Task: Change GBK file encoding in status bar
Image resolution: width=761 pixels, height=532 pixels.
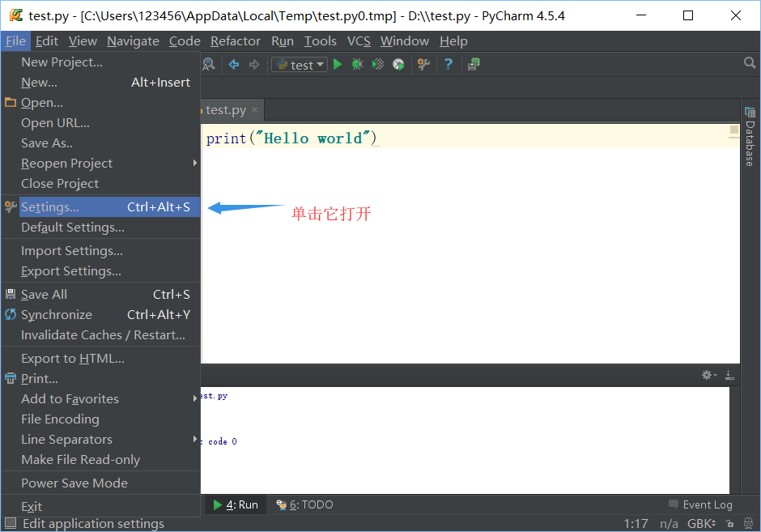Action: pos(701,524)
